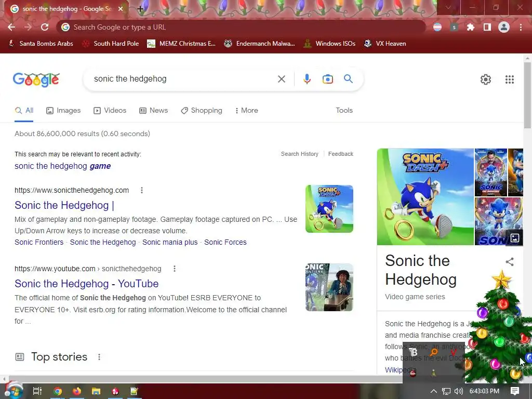Open the Sonic mania plus sitelink

click(x=170, y=242)
